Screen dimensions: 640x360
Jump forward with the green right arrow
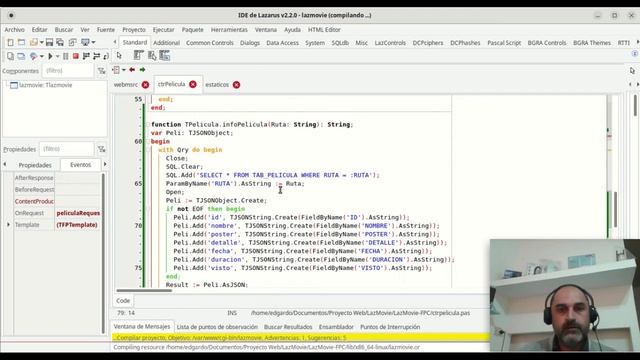pyautogui.click(x=142, y=70)
